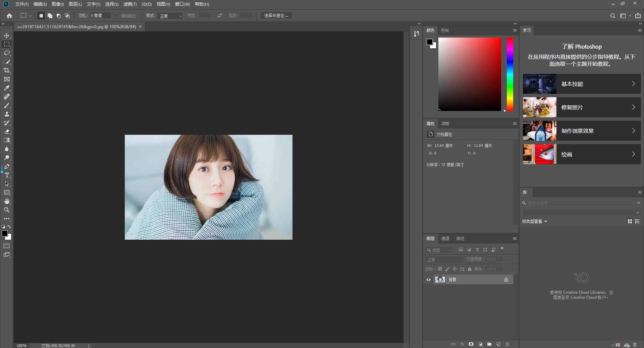Select the Lasso tool
Viewport: 644px width, 348px height.
(x=7, y=53)
